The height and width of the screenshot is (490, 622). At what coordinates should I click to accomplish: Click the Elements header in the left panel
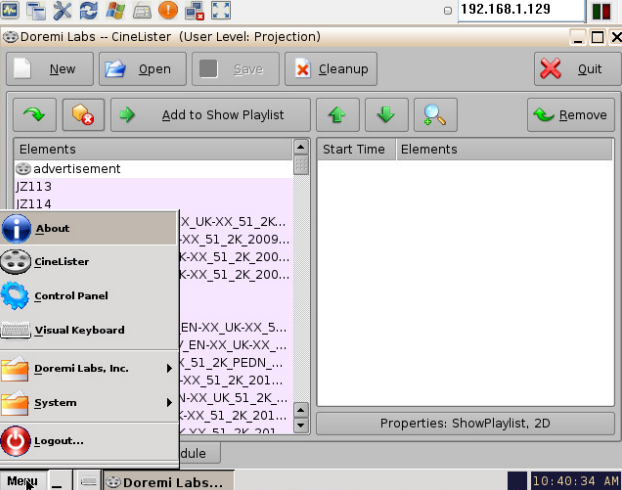coord(153,149)
